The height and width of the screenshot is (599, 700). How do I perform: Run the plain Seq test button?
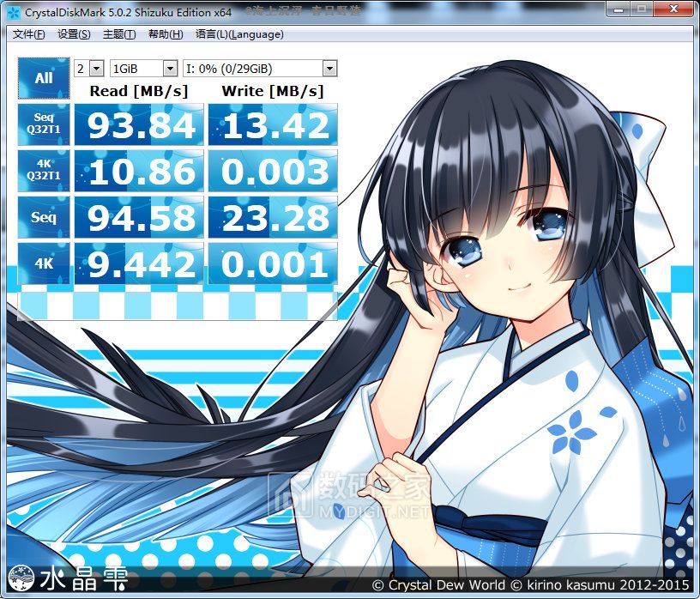pos(44,217)
